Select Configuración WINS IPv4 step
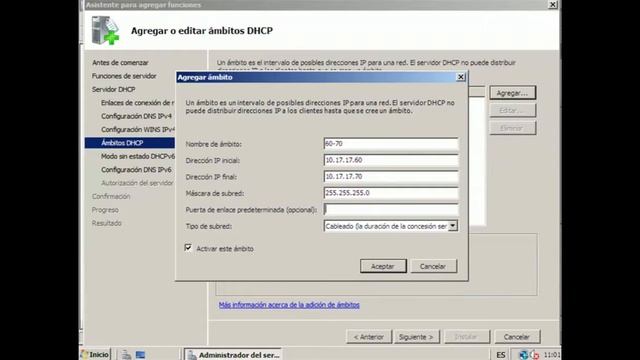The height and width of the screenshot is (360, 640). [138, 129]
